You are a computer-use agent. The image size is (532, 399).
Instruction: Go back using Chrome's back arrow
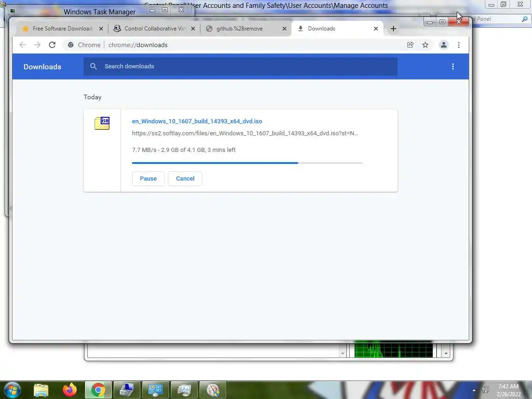coord(22,45)
